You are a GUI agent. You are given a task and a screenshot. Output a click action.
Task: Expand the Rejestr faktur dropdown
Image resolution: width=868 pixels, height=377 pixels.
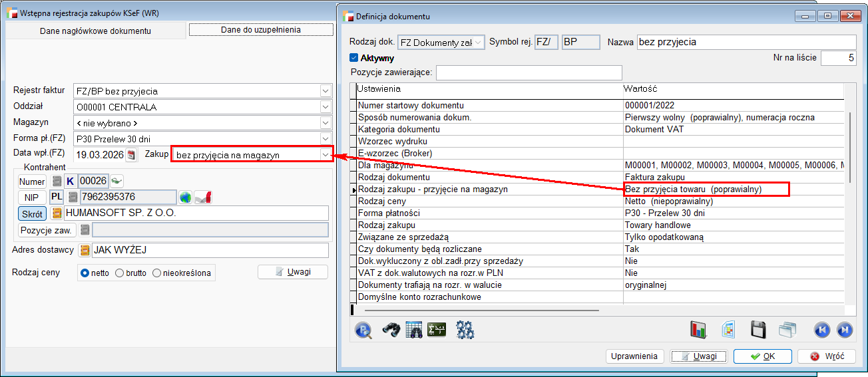tap(325, 91)
